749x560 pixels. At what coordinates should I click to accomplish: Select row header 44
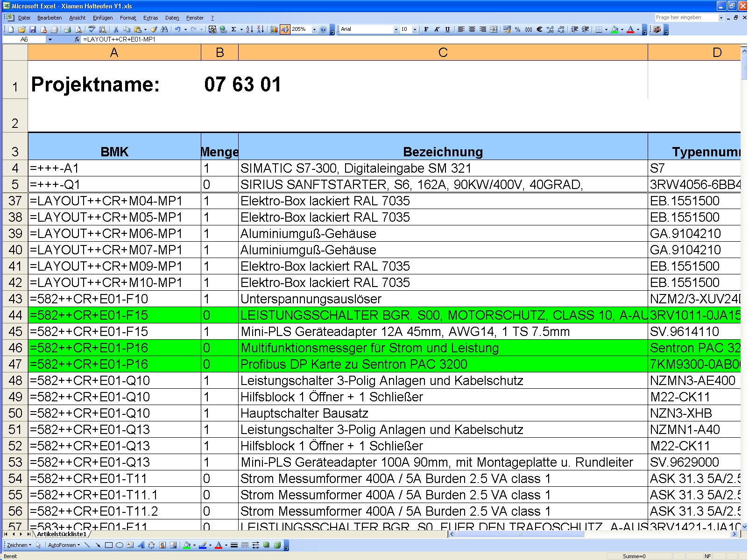click(15, 315)
